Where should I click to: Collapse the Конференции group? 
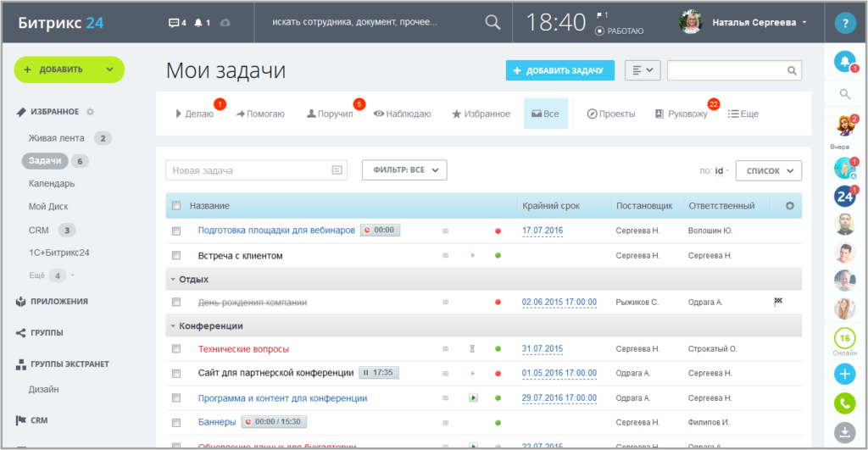tap(173, 326)
